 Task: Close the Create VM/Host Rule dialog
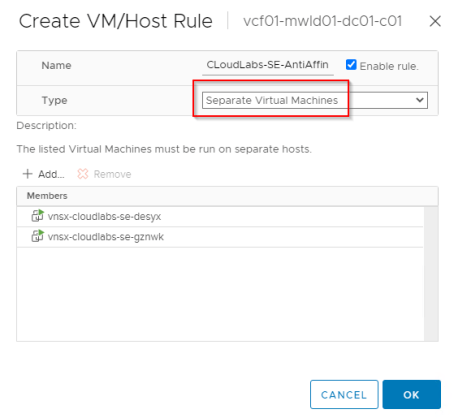click(x=435, y=22)
